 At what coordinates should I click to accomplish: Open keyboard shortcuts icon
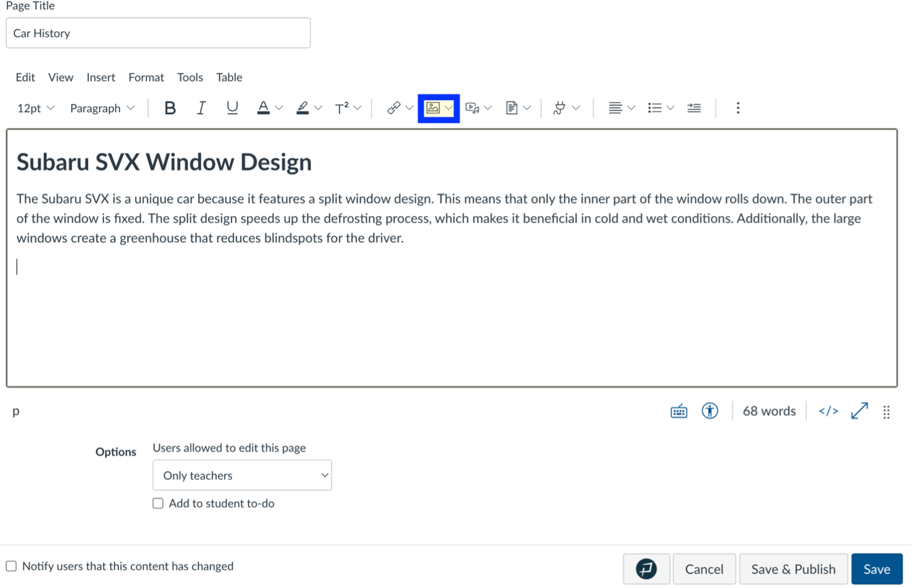[x=679, y=411]
